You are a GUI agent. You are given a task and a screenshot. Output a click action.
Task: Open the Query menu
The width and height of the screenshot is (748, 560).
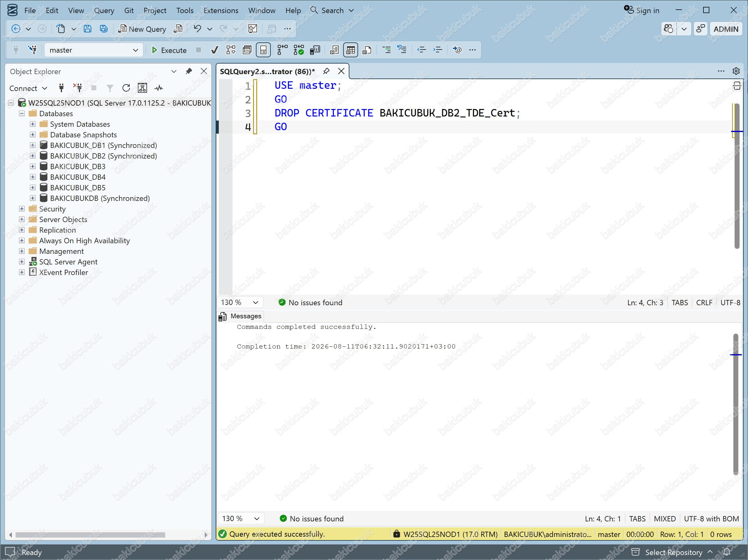104,11
